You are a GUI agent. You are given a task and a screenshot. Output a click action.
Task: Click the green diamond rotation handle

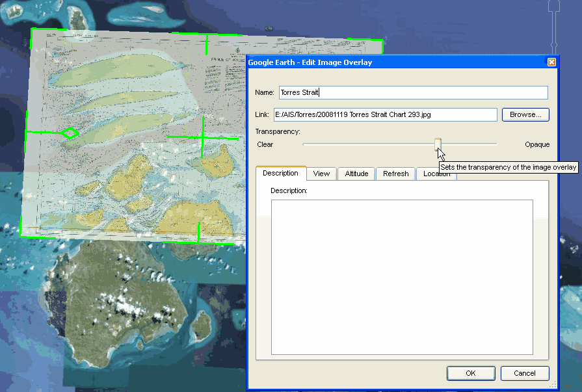[69, 133]
